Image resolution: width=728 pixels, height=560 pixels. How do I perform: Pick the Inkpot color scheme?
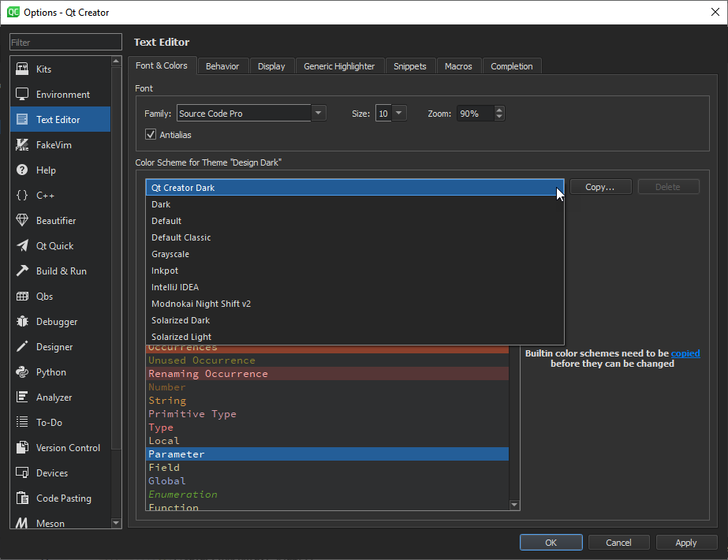point(165,271)
